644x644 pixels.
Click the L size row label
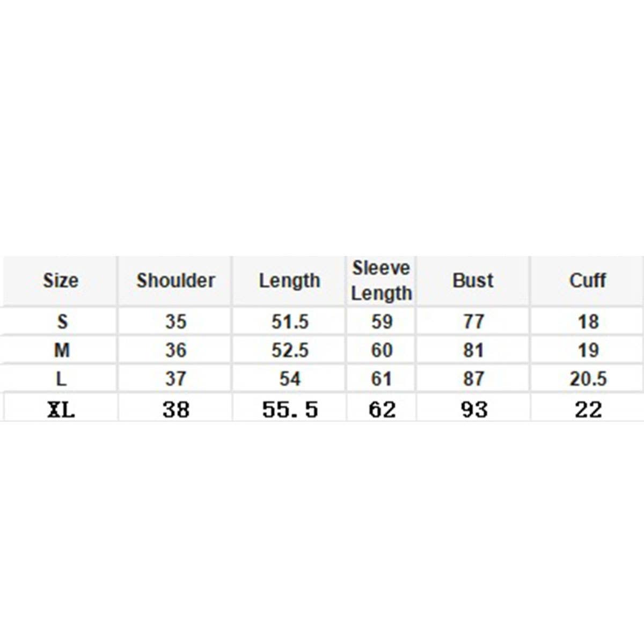coord(61,379)
